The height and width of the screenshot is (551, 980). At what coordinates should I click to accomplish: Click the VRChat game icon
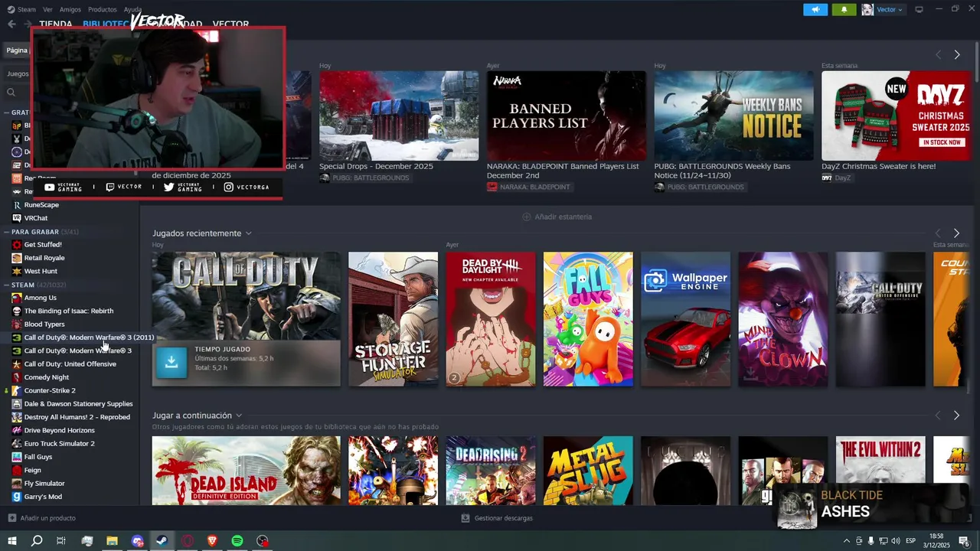tap(17, 218)
